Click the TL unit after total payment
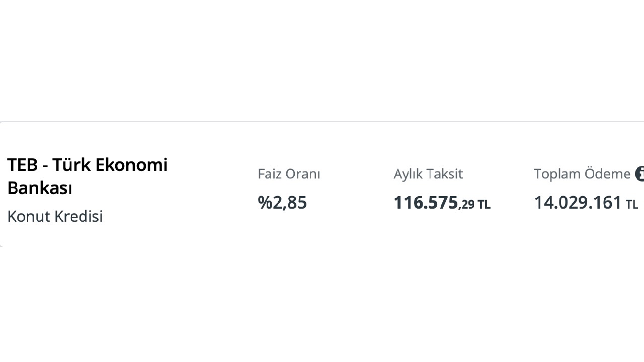The width and height of the screenshot is (644, 362). pyautogui.click(x=632, y=205)
